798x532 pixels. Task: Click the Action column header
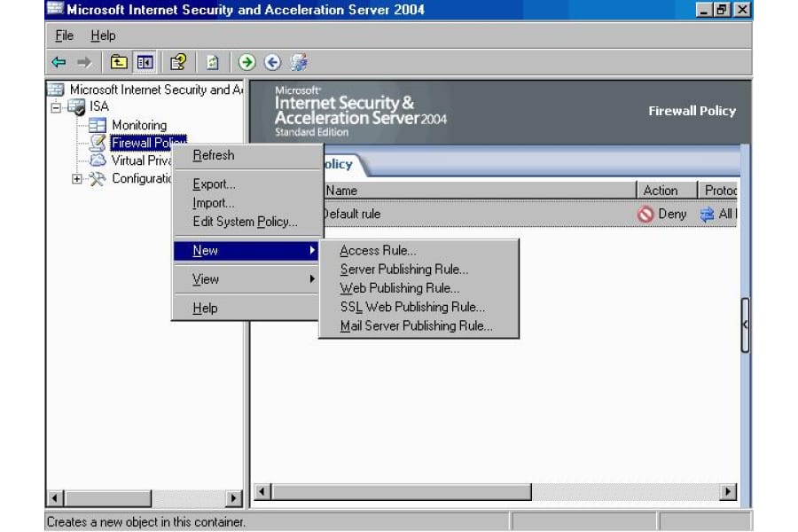667,191
